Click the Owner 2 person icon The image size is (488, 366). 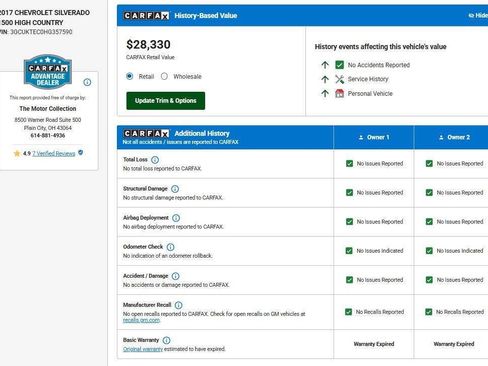coord(441,137)
